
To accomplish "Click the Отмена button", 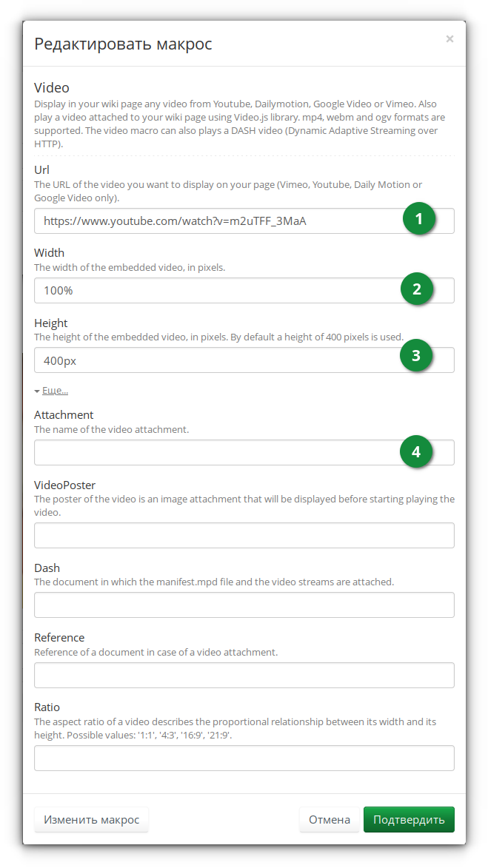I will 329,819.
